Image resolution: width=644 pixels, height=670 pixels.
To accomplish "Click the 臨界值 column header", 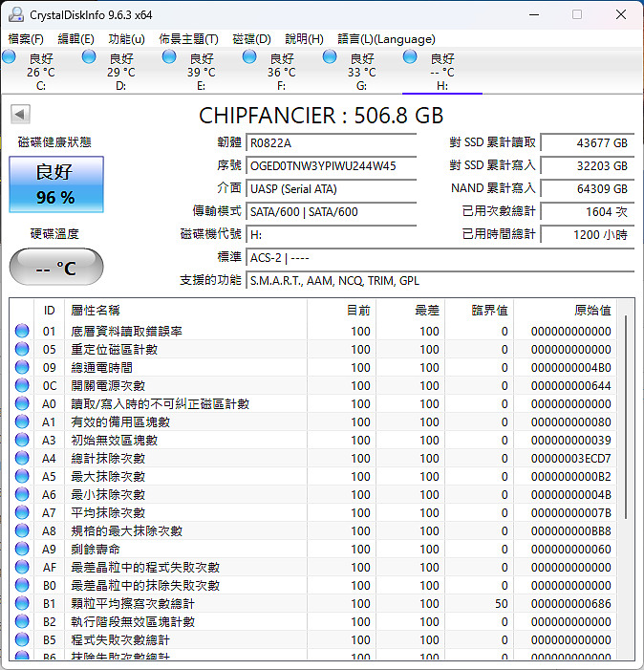I will pyautogui.click(x=479, y=311).
